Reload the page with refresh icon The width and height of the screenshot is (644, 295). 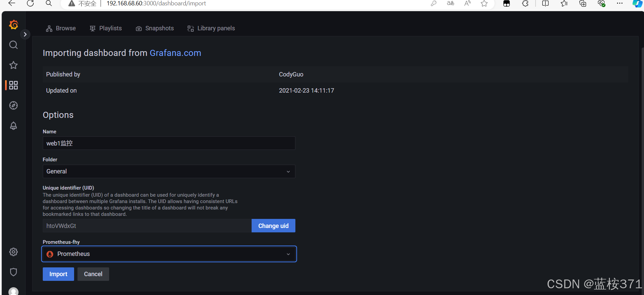pyautogui.click(x=30, y=3)
